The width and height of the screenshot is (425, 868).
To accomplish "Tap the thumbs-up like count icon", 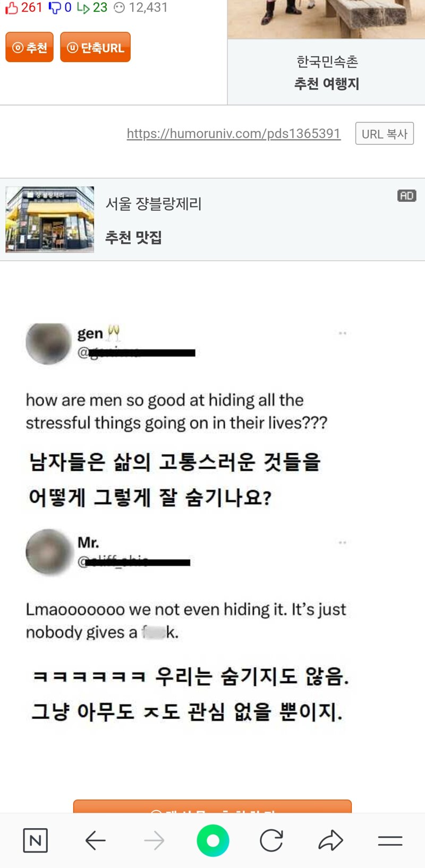I will point(11,8).
